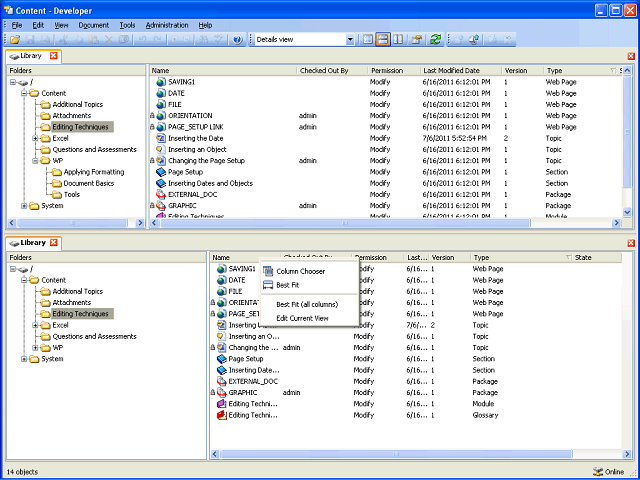Close the lower Library tab with red X
The height and width of the screenshot is (480, 640).
(53, 242)
